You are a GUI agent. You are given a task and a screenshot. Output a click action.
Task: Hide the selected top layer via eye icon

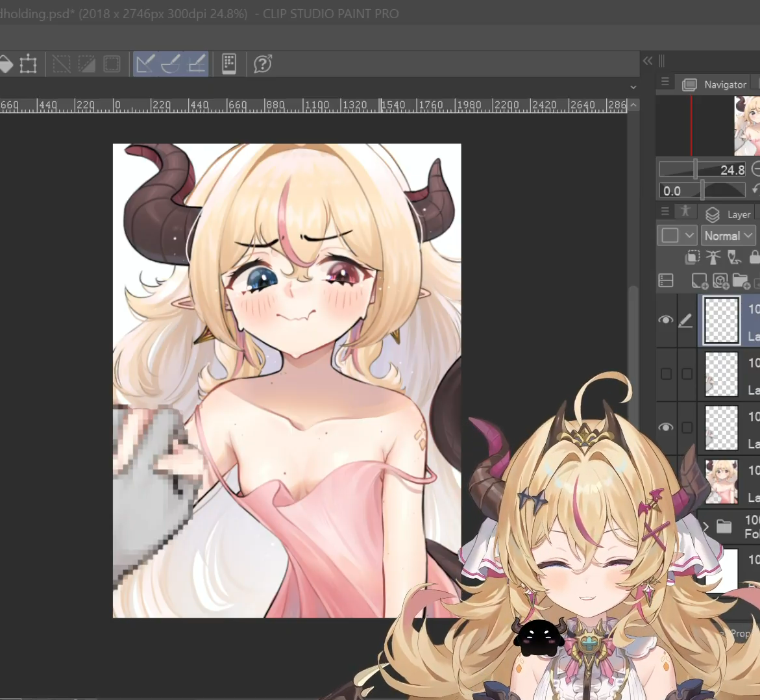coord(666,320)
